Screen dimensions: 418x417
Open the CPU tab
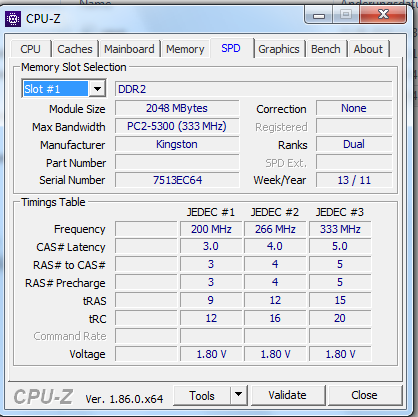tap(30, 49)
